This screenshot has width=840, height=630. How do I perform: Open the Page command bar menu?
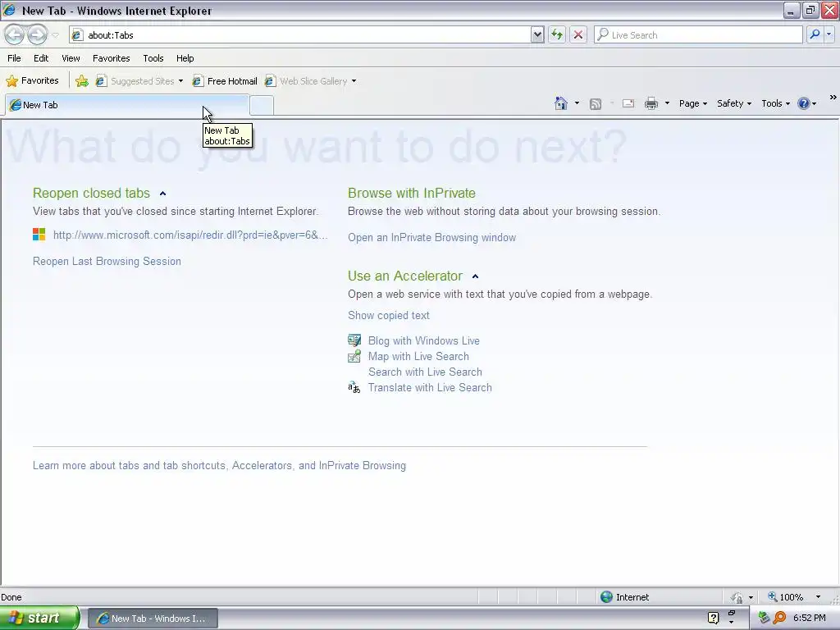coord(692,103)
